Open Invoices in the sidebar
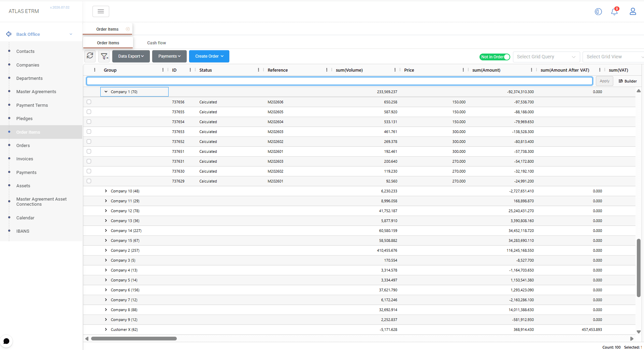Viewport: 644px width, 350px height. tap(25, 159)
